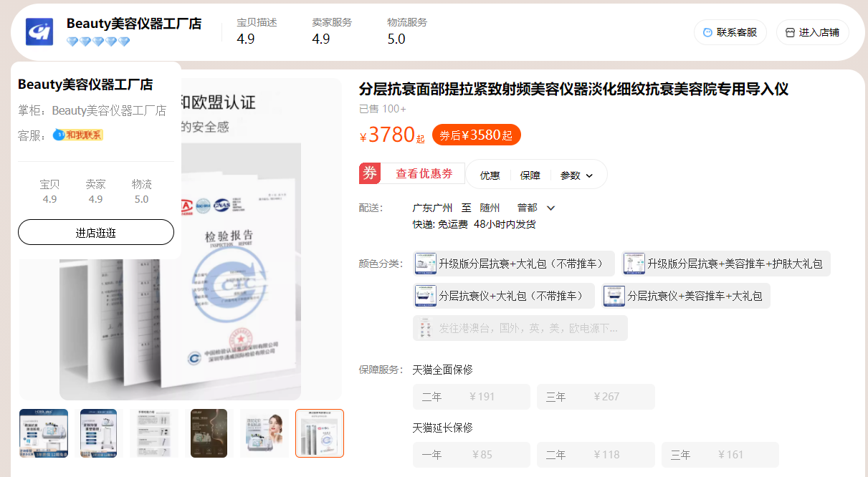868x477 pixels.
Task: Select sixth highlighted inspection report thumbnail
Action: click(320, 433)
